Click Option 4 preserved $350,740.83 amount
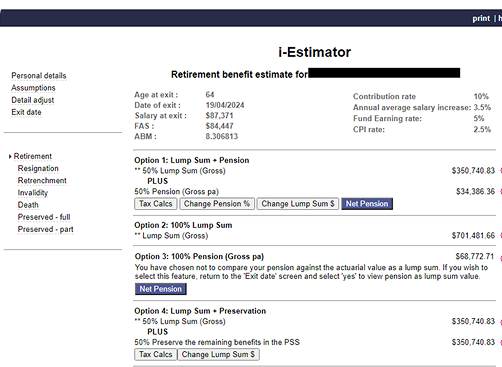 [x=473, y=342]
